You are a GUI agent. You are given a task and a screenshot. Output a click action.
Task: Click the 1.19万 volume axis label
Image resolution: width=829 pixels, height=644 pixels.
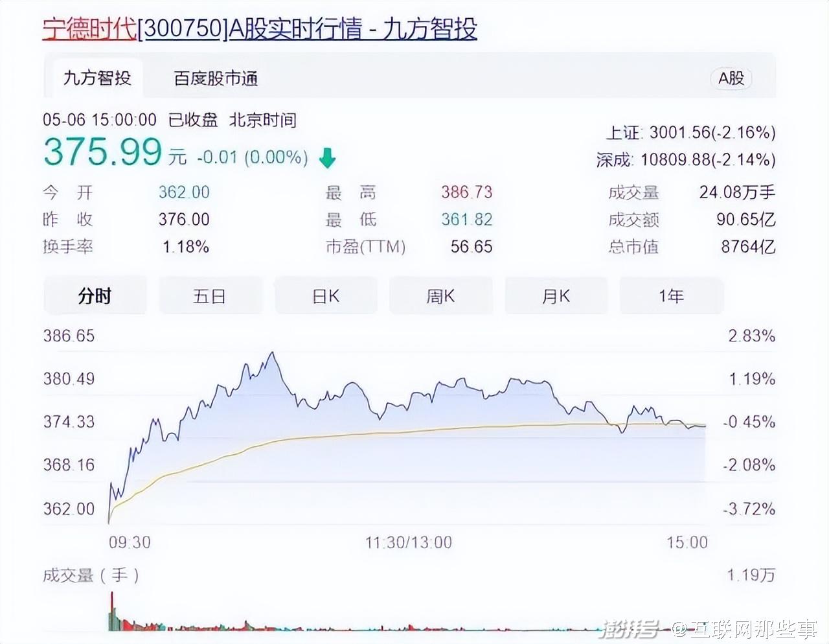751,575
